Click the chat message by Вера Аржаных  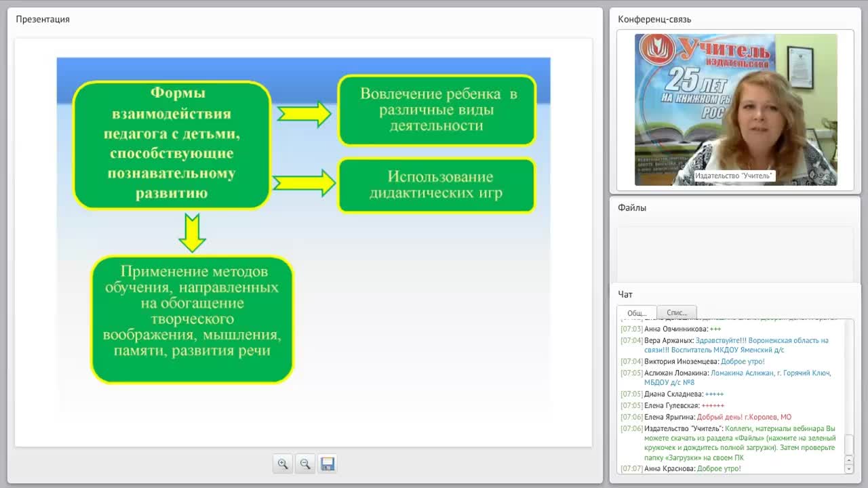[731, 345]
